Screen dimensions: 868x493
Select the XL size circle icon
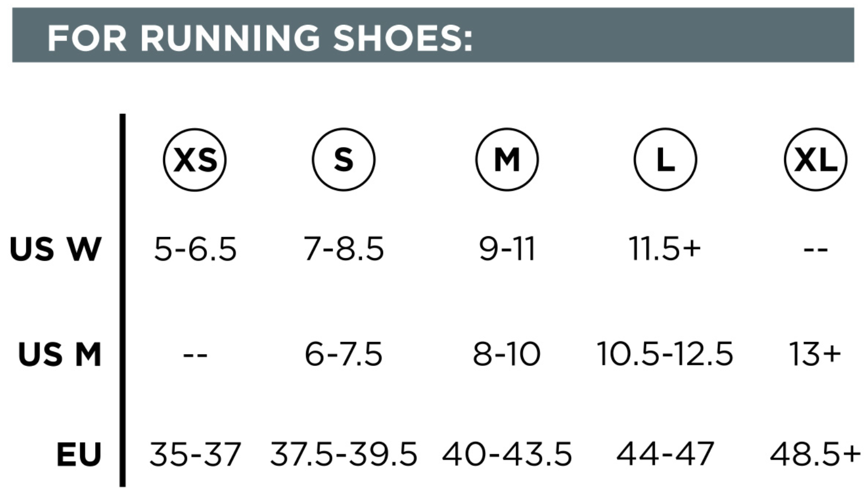click(x=816, y=159)
